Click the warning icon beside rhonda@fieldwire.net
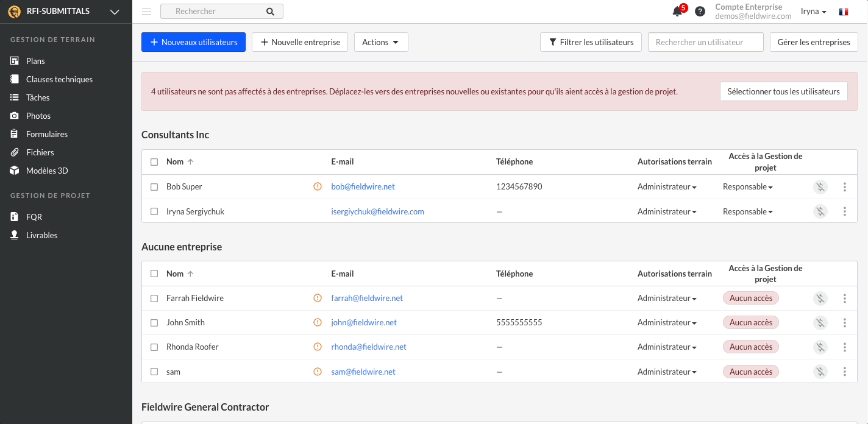 (317, 347)
